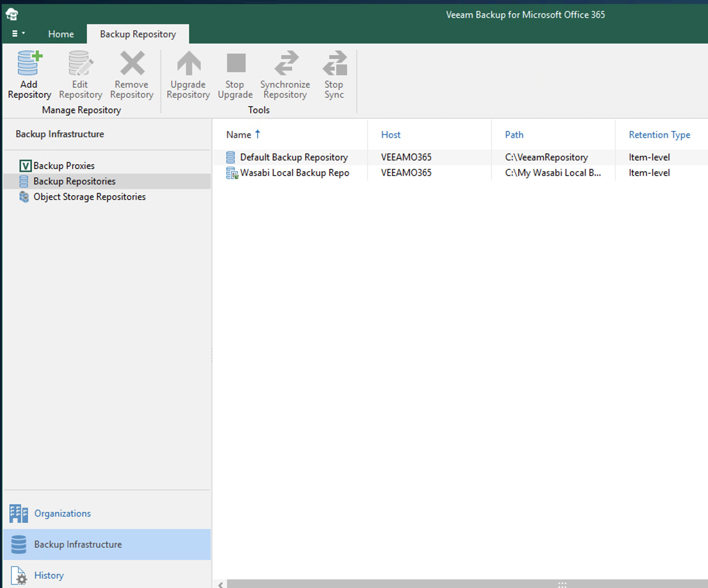Viewport: 708px width, 588px height.
Task: Click Item-level in Default Backup Repository row
Action: [650, 157]
